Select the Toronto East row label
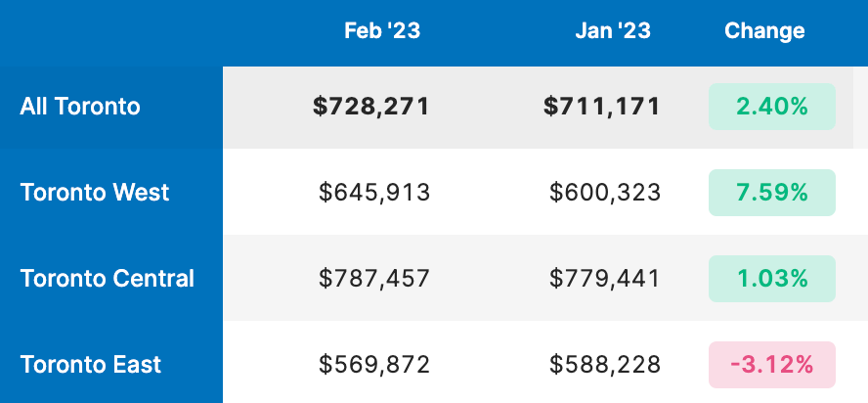The image size is (868, 403). coord(91,365)
